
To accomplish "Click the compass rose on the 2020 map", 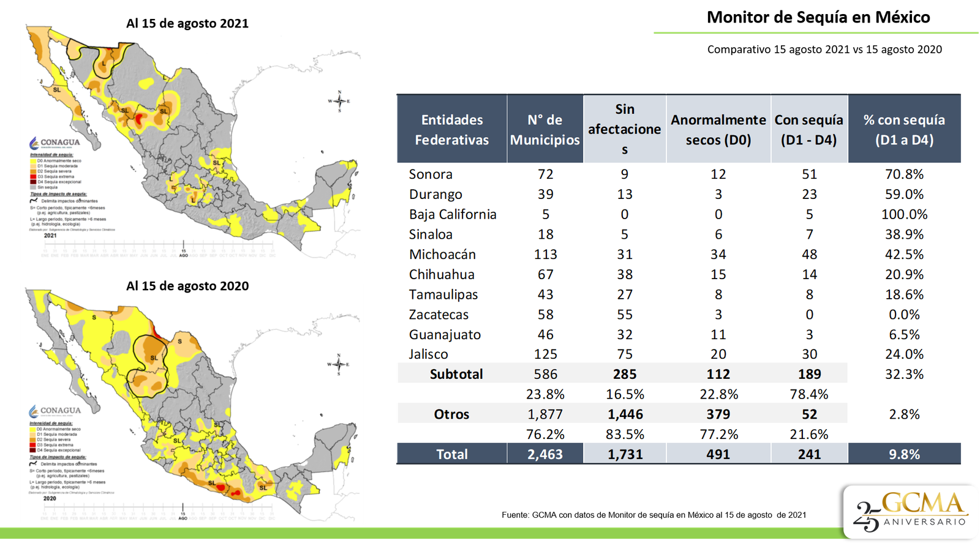I will point(338,364).
